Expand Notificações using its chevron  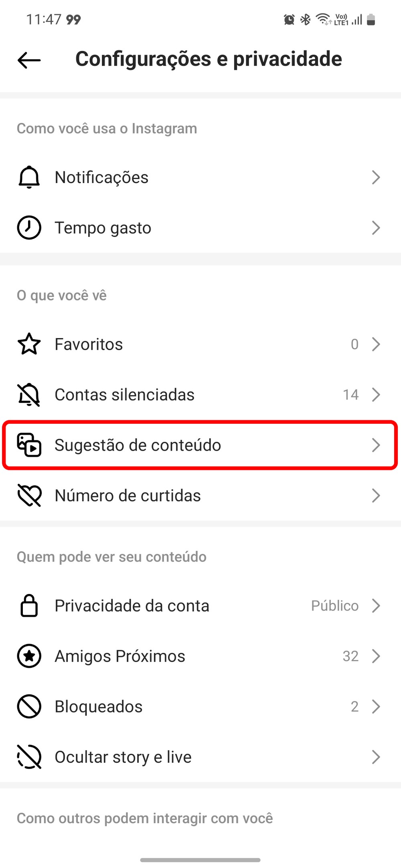click(x=376, y=177)
